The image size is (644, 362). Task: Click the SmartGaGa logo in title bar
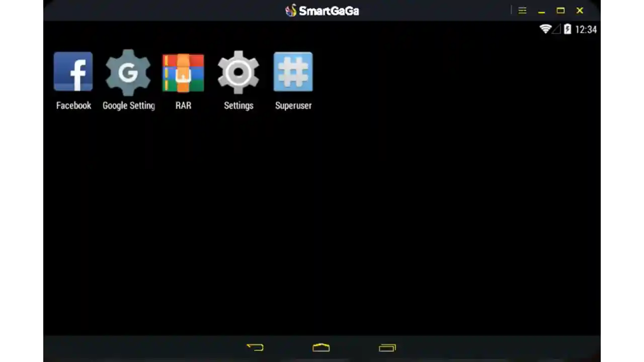322,11
